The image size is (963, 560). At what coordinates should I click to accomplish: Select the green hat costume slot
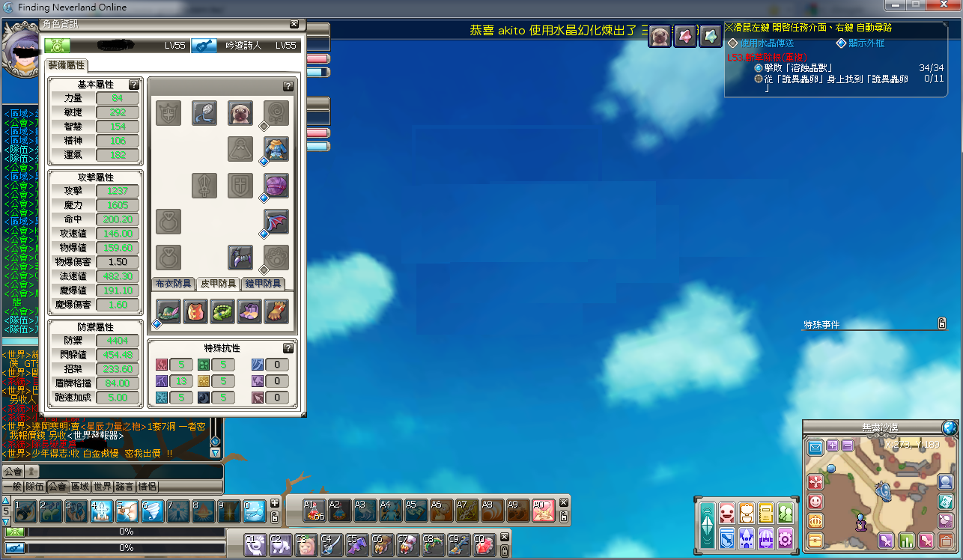pos(168,311)
